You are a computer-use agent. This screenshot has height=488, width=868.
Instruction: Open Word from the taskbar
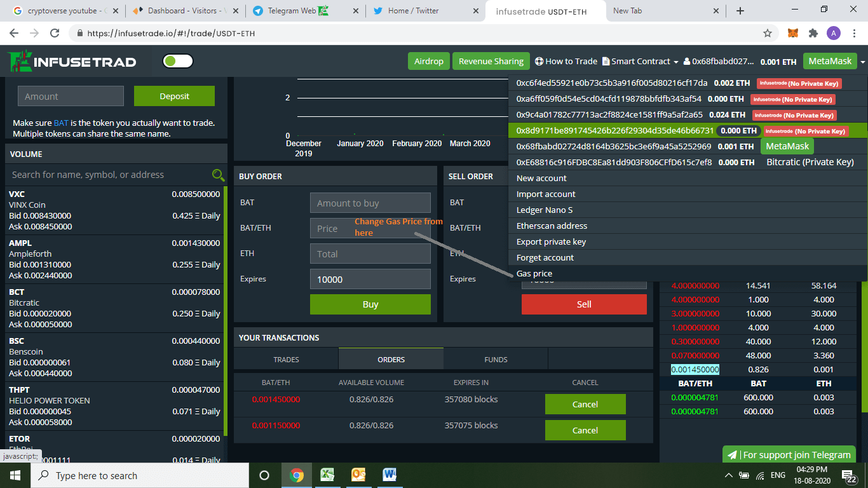[390, 475]
